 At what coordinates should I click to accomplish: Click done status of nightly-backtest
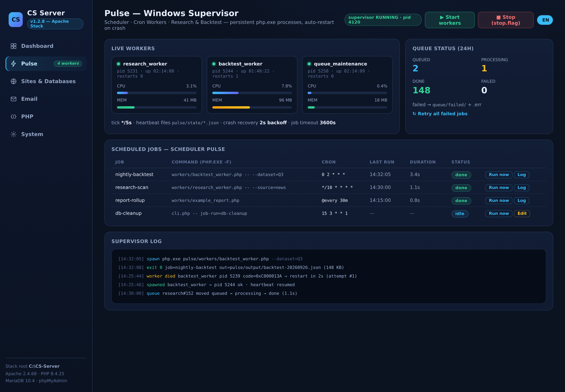pos(461,175)
